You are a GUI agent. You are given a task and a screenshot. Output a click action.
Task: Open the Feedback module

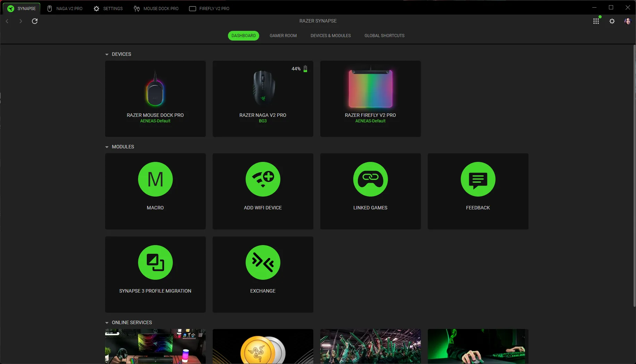coord(478,191)
